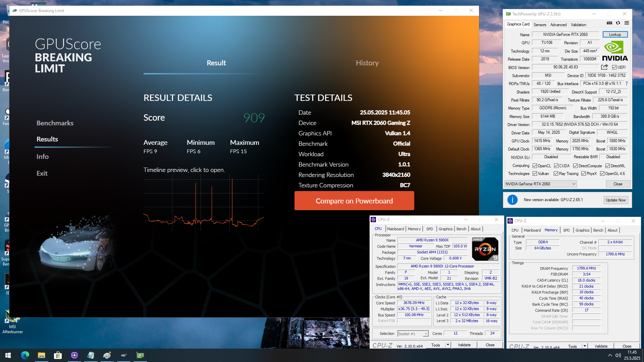Click left CPU-Z window title icon
This screenshot has height=362, width=644.
click(x=373, y=220)
